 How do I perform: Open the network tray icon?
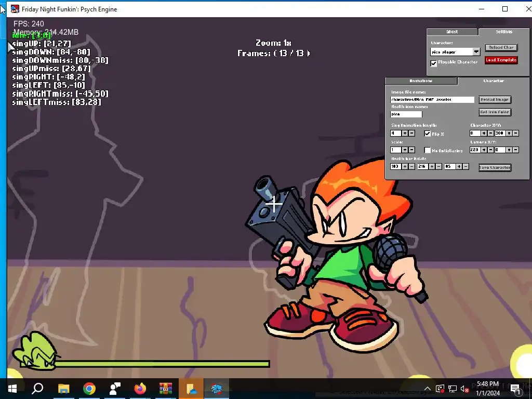tap(453, 389)
